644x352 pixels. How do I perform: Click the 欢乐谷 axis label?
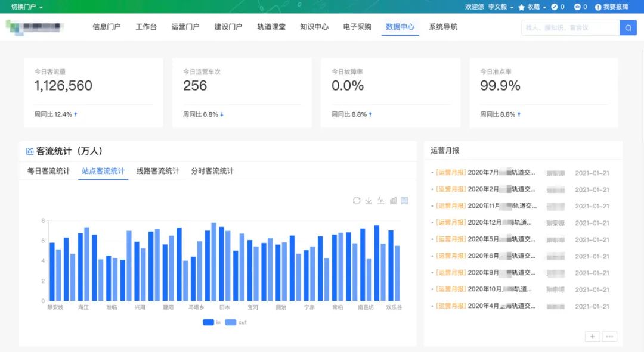click(394, 307)
